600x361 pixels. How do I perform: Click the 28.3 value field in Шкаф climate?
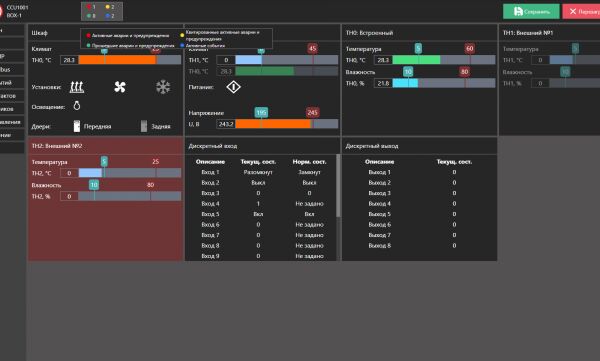69,60
